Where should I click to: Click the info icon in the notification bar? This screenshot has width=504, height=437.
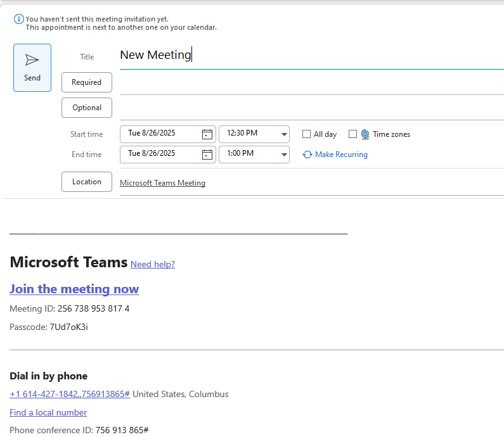point(18,19)
